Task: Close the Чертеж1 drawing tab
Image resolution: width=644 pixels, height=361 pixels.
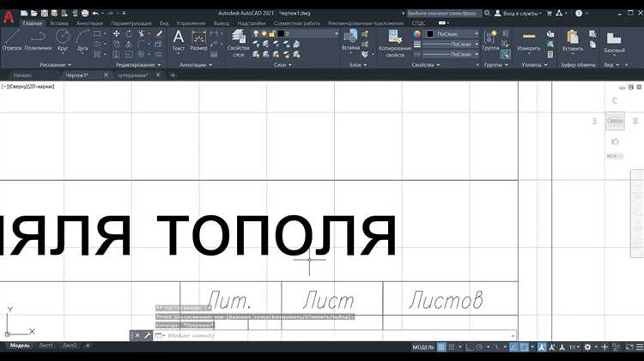Action: click(x=106, y=75)
